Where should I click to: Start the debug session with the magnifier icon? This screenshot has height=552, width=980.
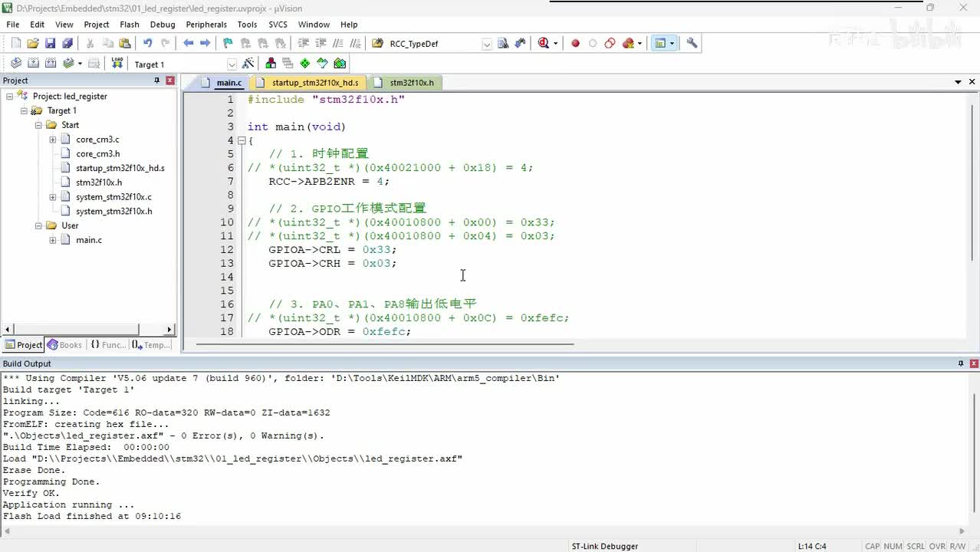pos(543,44)
